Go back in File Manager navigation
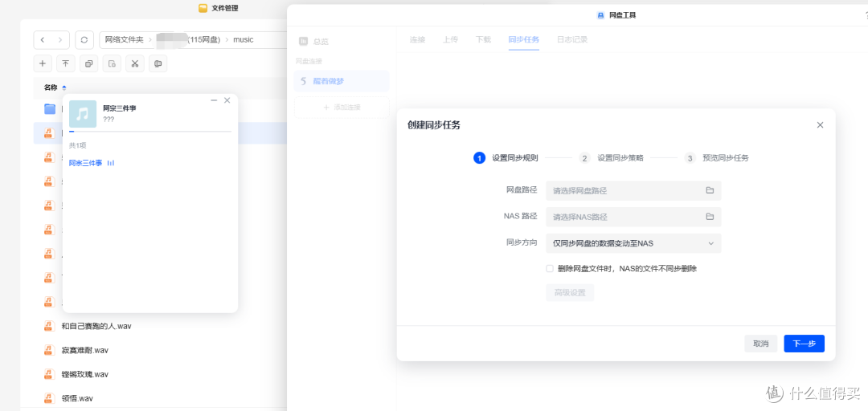Image resolution: width=868 pixels, height=411 pixels. point(43,40)
